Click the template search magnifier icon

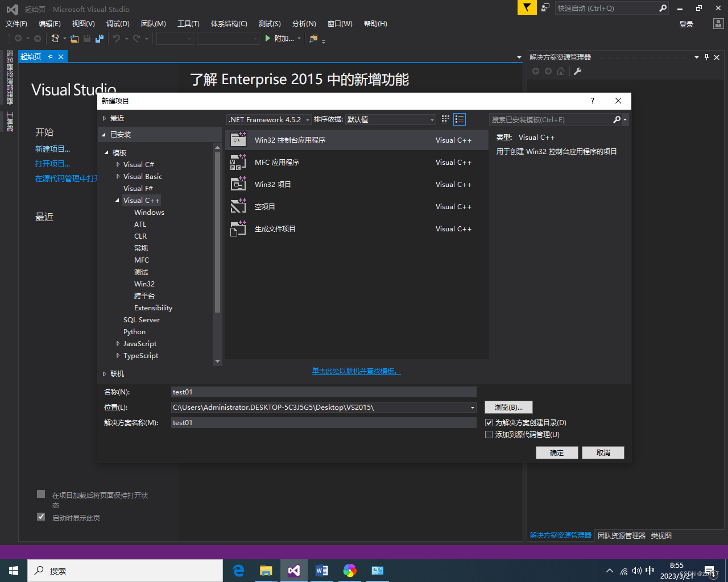click(617, 119)
